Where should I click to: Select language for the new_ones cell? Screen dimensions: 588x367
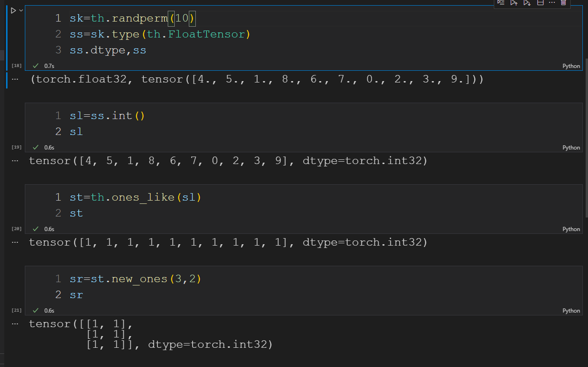pos(571,311)
